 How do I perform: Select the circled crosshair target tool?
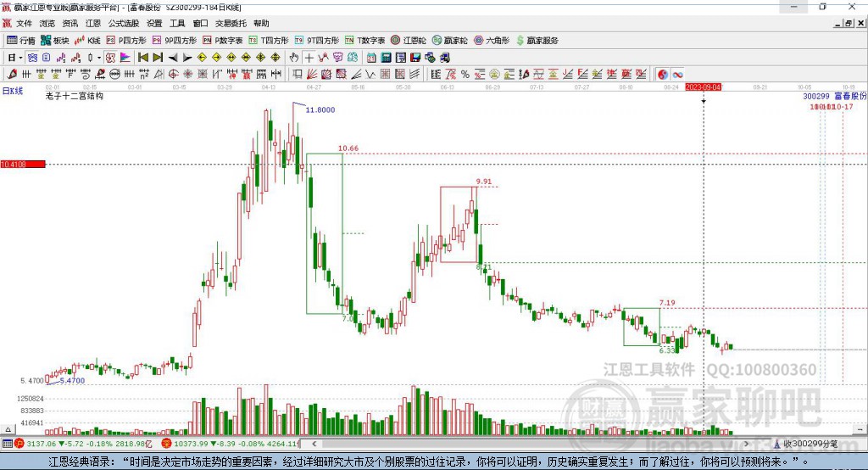(173, 75)
